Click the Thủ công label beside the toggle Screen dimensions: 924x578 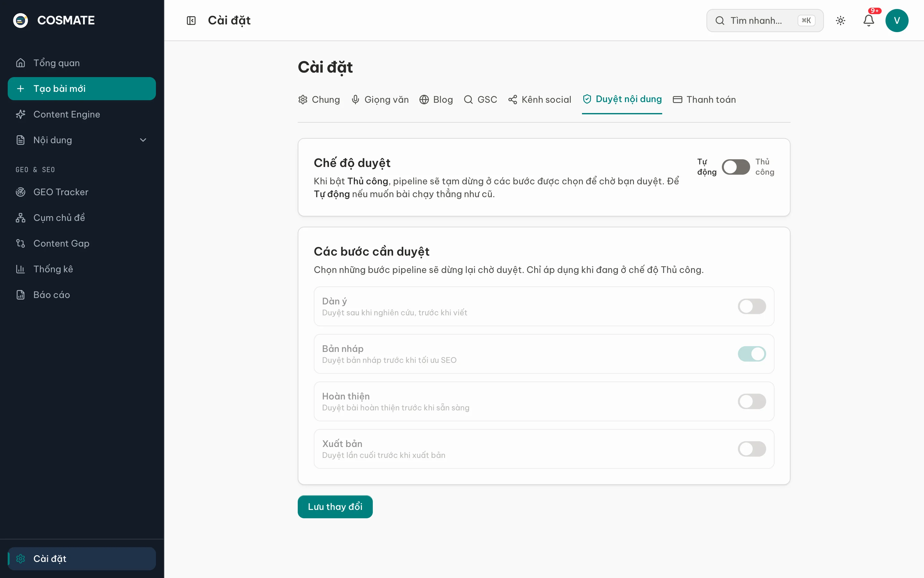765,167
